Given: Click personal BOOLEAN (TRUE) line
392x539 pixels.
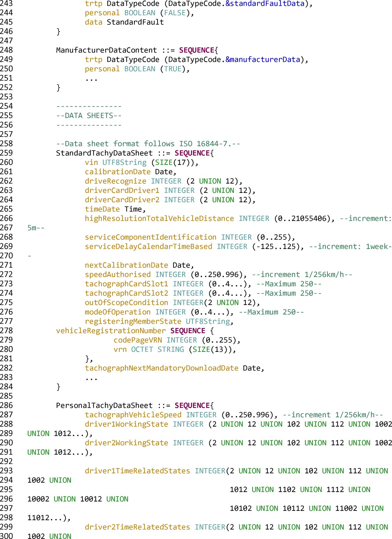Looking at the screenshot, I should (x=137, y=69).
